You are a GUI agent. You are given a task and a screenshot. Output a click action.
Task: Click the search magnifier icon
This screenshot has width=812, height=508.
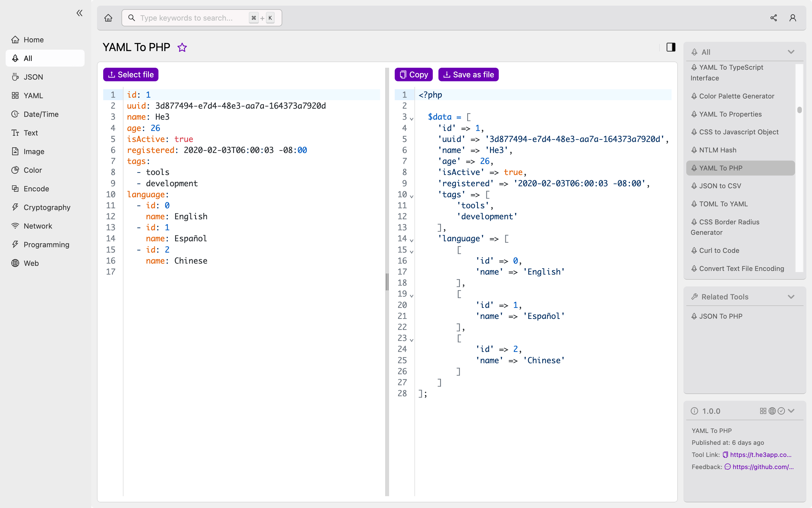(132, 18)
